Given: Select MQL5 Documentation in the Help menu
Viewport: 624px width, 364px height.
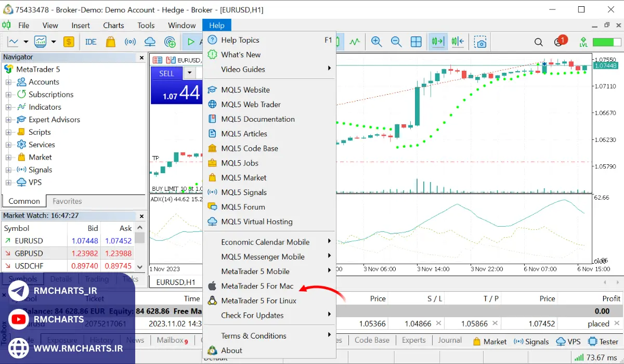Looking at the screenshot, I should [x=258, y=119].
